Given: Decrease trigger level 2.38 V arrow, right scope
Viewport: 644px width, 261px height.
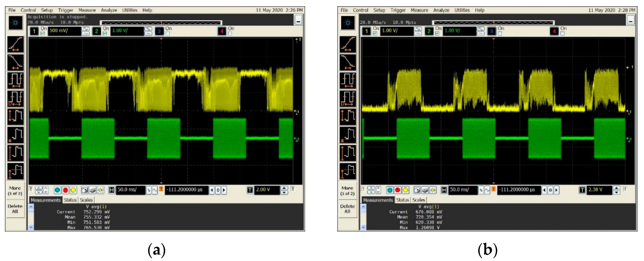Looking at the screenshot, I should 616,192.
